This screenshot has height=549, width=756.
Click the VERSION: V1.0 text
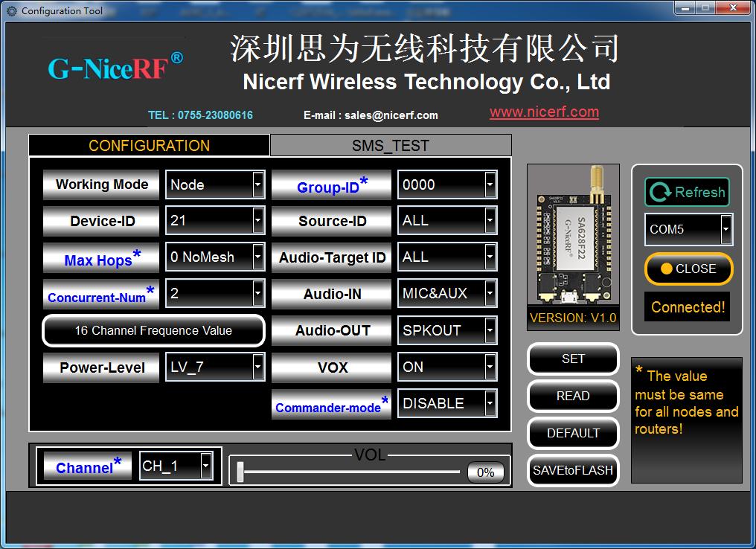(x=573, y=318)
